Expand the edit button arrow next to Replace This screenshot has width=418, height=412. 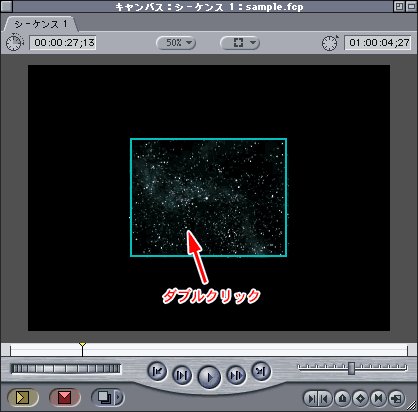click(119, 397)
